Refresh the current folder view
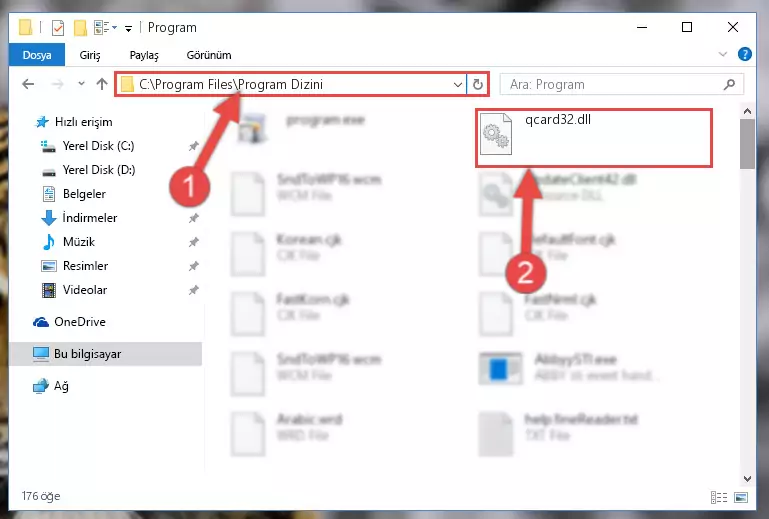Viewport: 769px width, 519px height. click(x=478, y=84)
